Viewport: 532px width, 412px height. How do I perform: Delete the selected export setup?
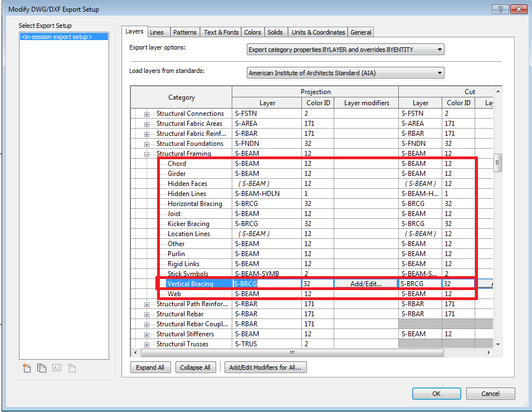(72, 368)
